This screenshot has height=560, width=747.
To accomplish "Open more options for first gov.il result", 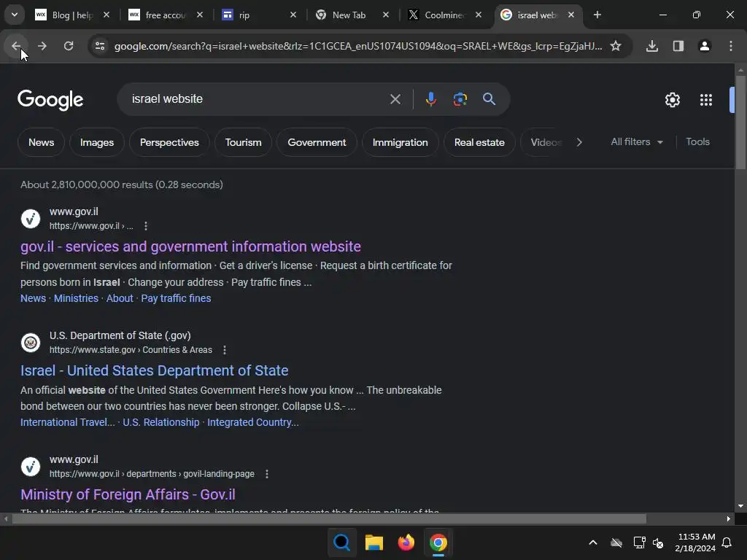I will [x=146, y=226].
